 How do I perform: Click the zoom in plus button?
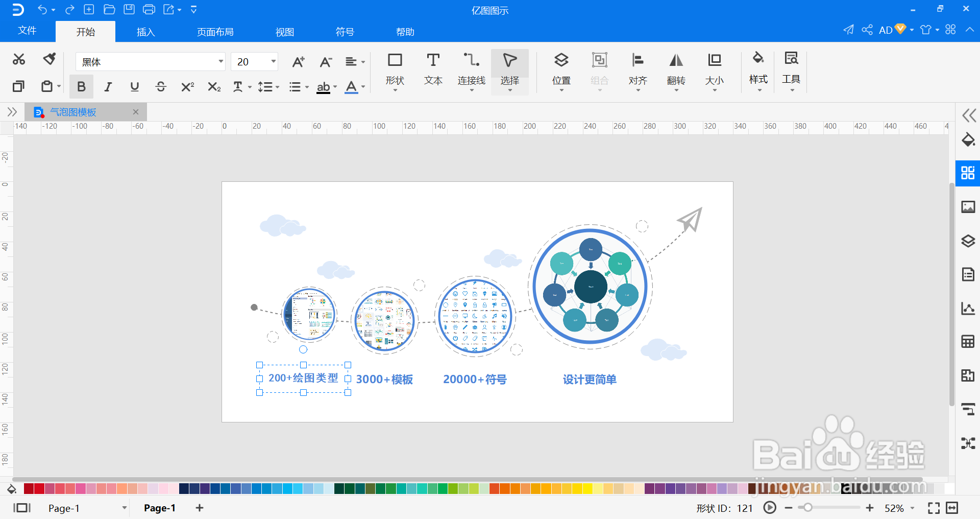coord(870,508)
